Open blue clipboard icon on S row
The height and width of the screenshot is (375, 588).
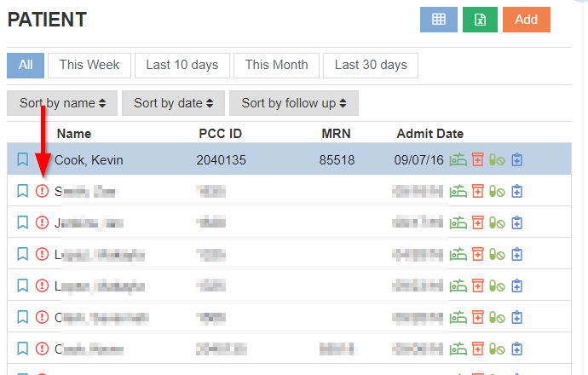point(517,191)
